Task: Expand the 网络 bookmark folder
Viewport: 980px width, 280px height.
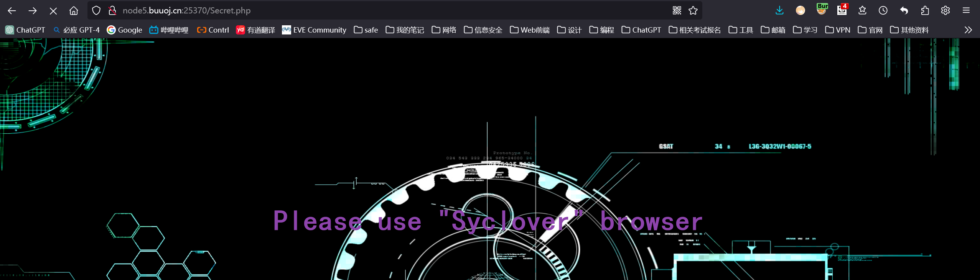Action: pyautogui.click(x=444, y=30)
